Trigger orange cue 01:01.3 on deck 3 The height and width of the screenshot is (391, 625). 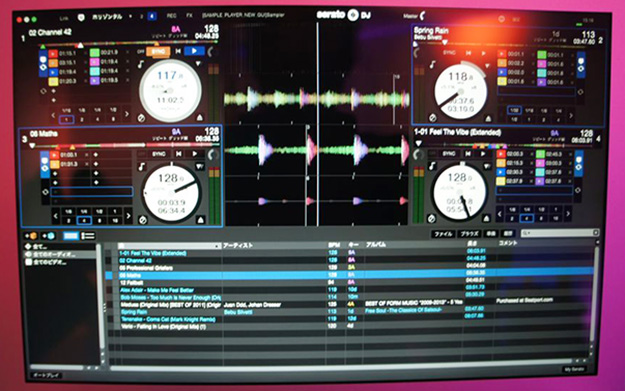[x=54, y=164]
